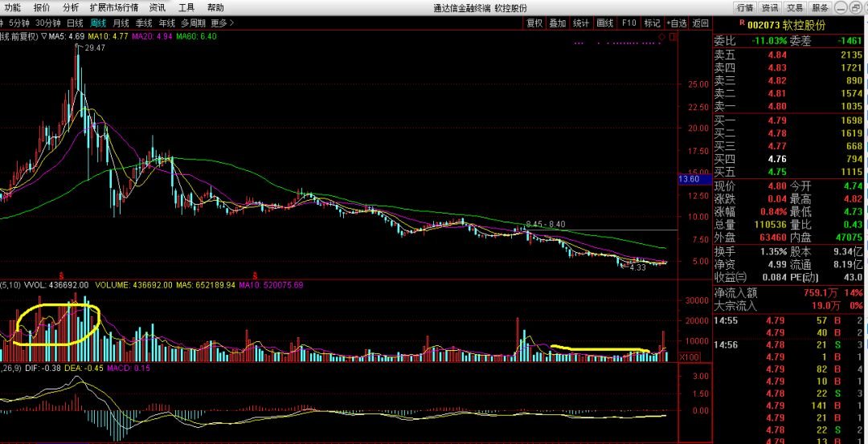Screen dimensions: 868x444
Task: Select the 周线 weekly chart tab
Action: 98,23
